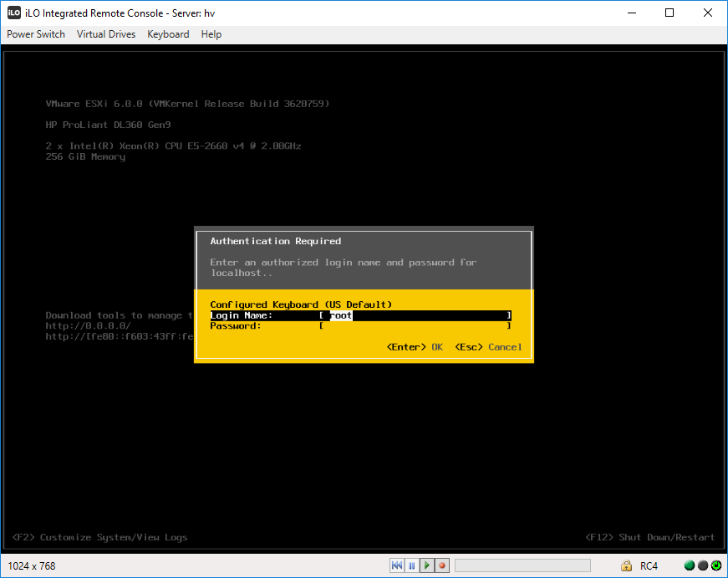This screenshot has width=728, height=578.
Task: Close the iLO Remote Console window
Action: [x=708, y=13]
